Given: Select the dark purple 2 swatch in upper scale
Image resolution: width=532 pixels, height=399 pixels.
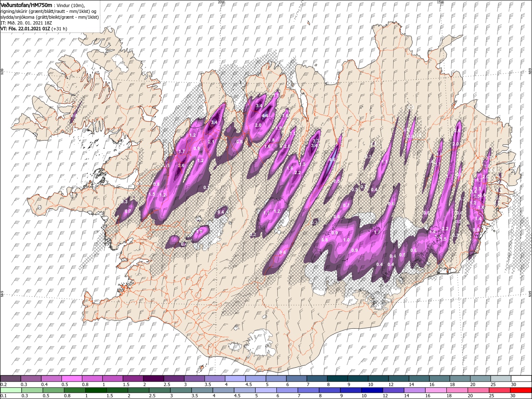Looking at the screenshot, I should 153,379.
